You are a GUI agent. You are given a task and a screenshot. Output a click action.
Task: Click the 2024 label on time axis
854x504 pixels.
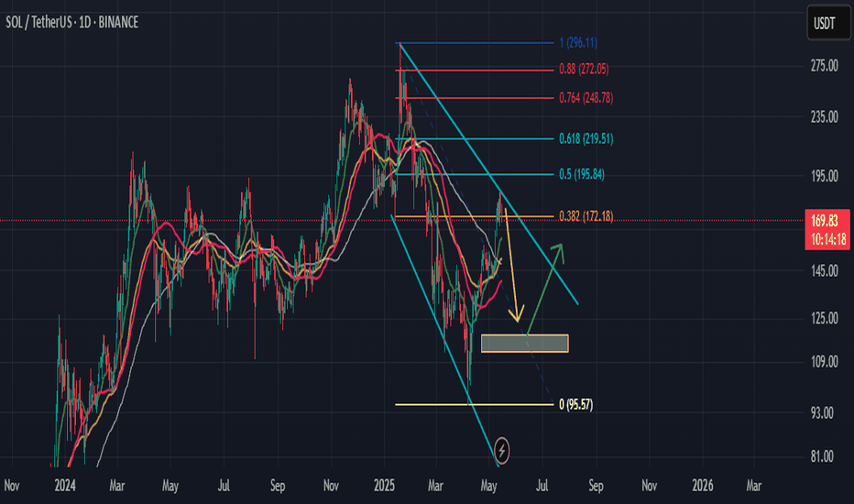65,486
